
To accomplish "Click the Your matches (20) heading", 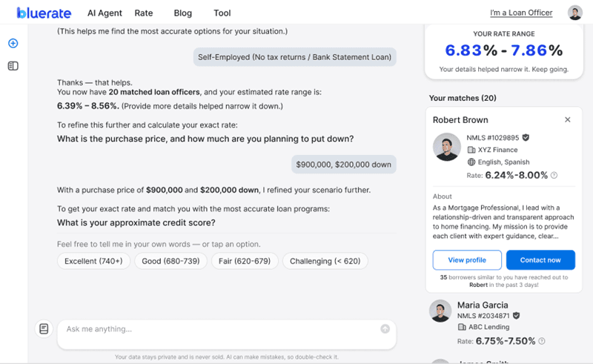I will tap(463, 98).
